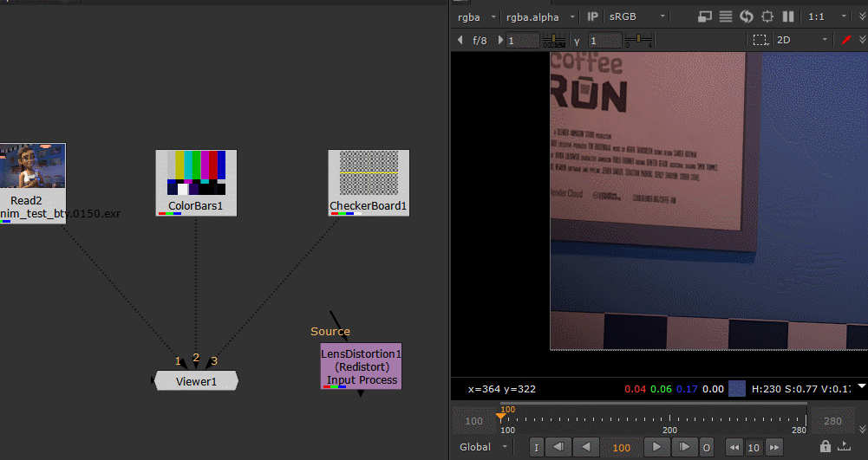Click Viewer1 input number 1
This screenshot has width=868, height=460.
tap(178, 361)
